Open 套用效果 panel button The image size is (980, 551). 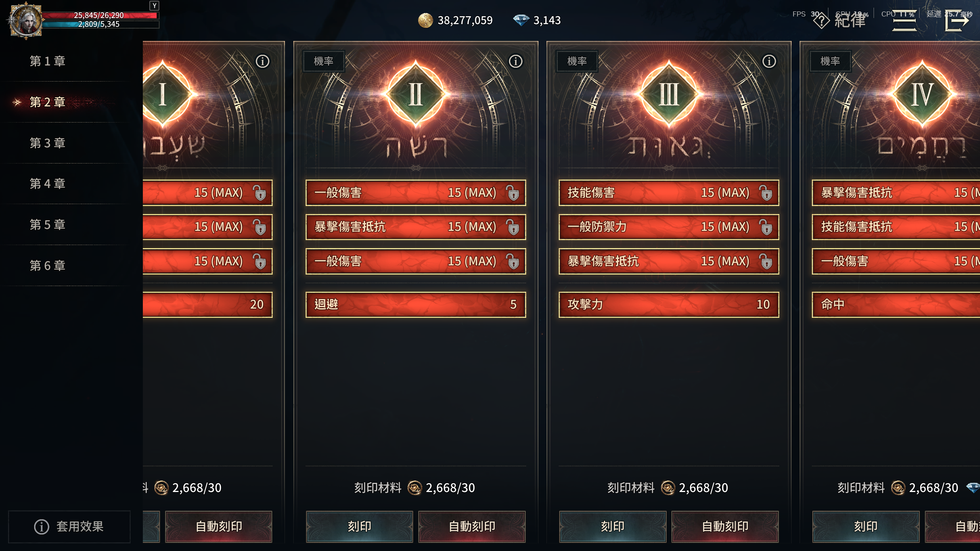(69, 526)
